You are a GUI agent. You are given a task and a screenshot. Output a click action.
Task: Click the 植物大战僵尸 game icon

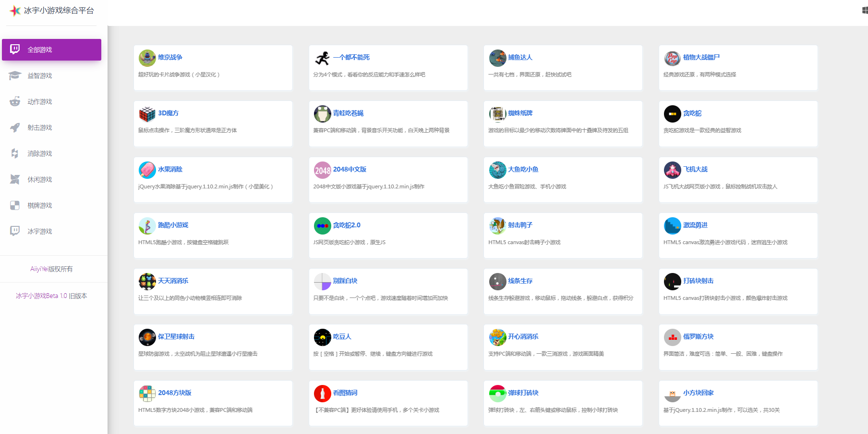tap(672, 58)
